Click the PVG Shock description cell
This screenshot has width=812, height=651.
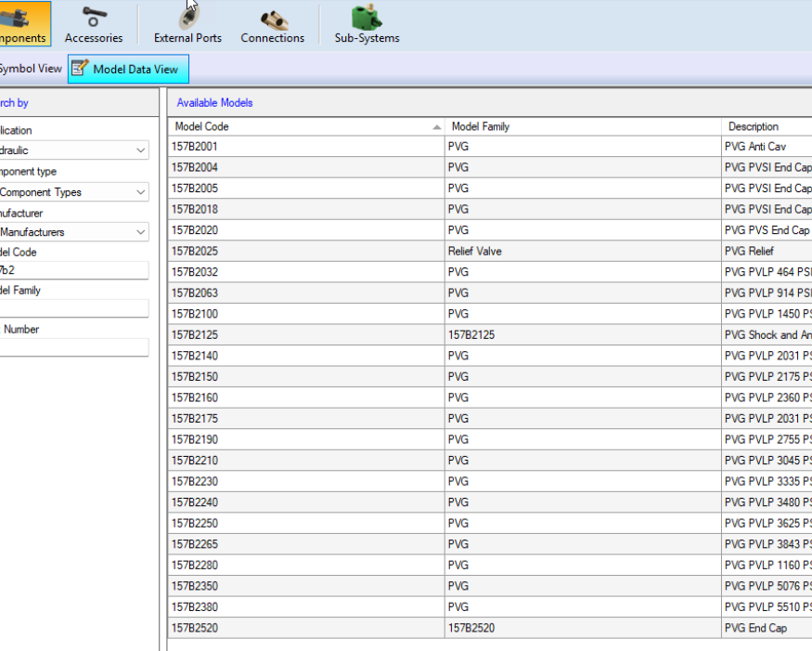(767, 335)
